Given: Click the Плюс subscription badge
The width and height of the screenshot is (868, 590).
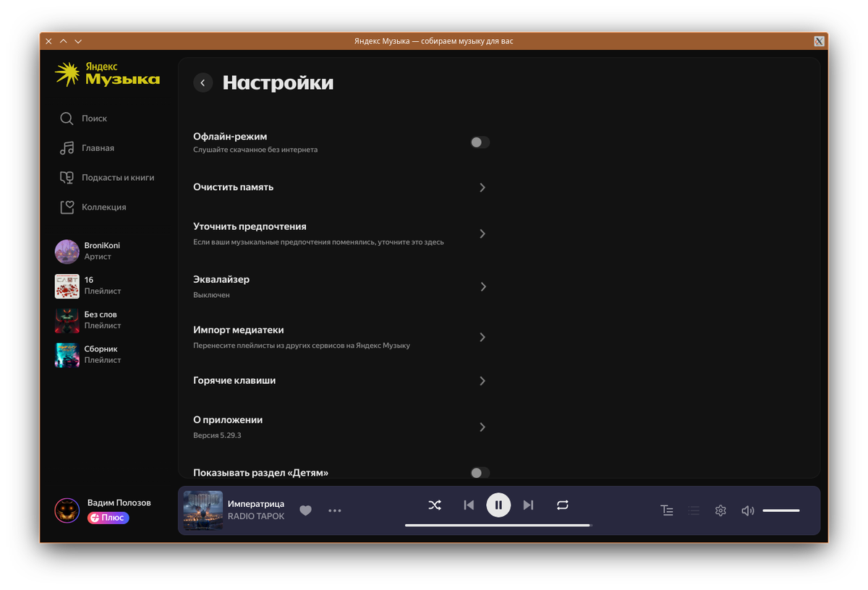Looking at the screenshot, I should [x=109, y=518].
